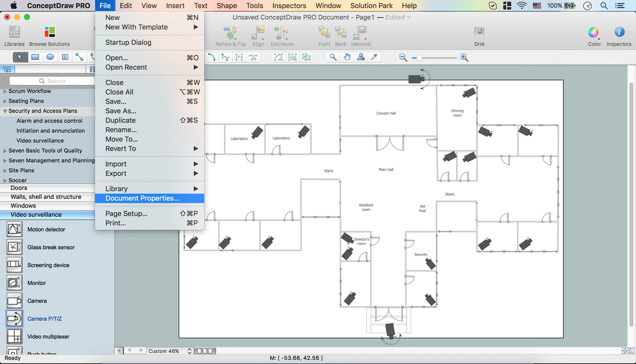The image size is (636, 364).
Task: Add Camera P/T/Z shape from library
Action: [x=14, y=318]
